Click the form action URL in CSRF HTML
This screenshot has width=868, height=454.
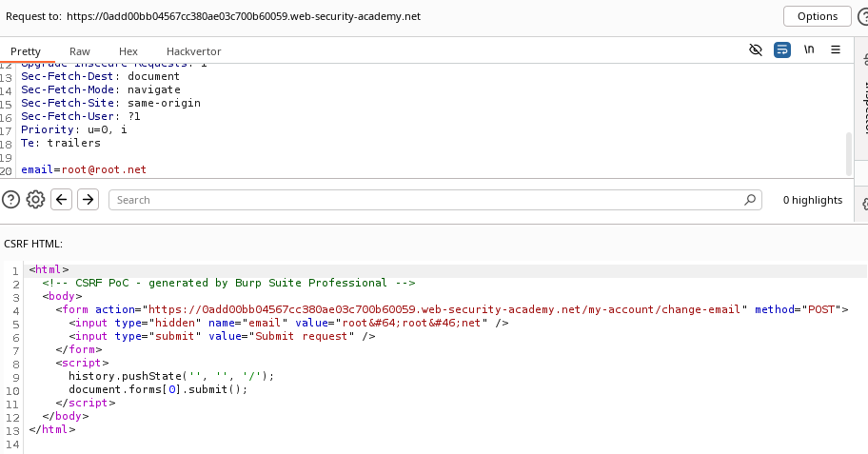[x=444, y=309]
